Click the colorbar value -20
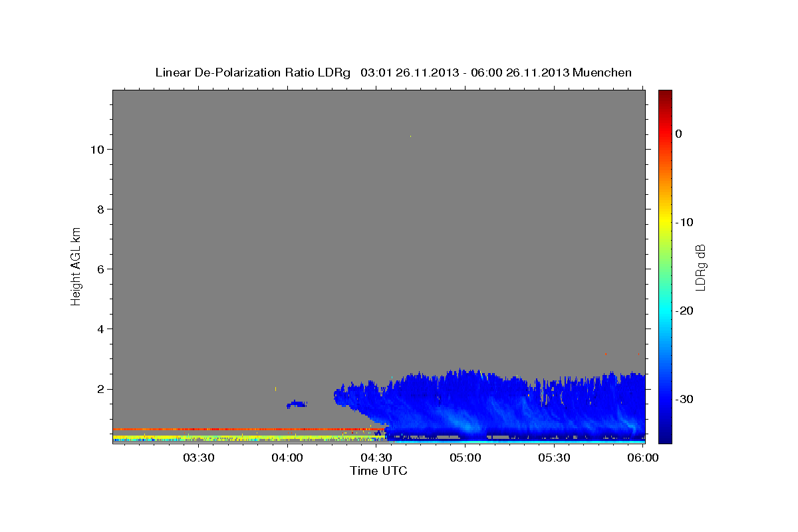Screen dimensions: 798x532 click(x=684, y=311)
